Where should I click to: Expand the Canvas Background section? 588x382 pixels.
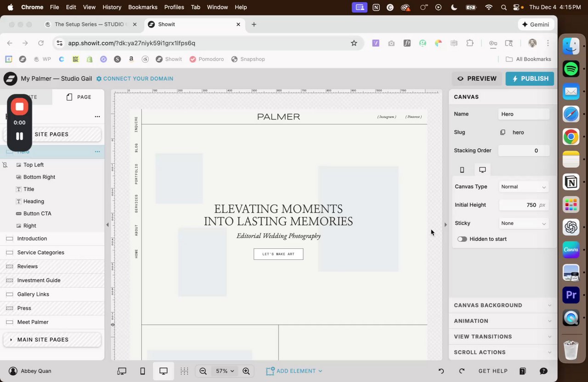coord(503,305)
